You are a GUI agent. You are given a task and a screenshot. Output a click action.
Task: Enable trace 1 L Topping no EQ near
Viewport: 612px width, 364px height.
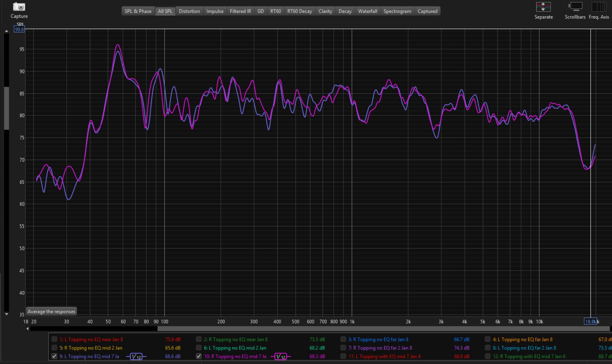click(54, 339)
